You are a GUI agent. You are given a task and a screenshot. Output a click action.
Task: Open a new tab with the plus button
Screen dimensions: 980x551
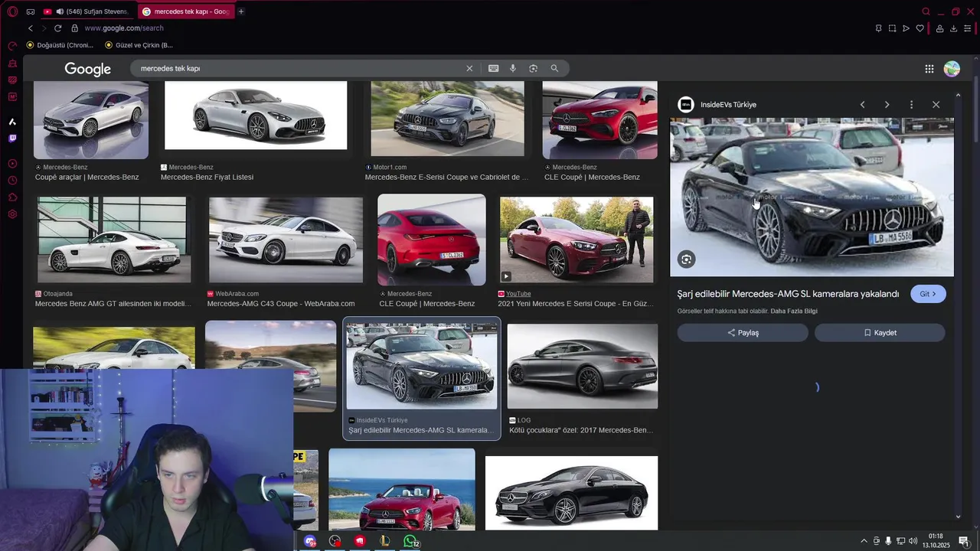(241, 11)
